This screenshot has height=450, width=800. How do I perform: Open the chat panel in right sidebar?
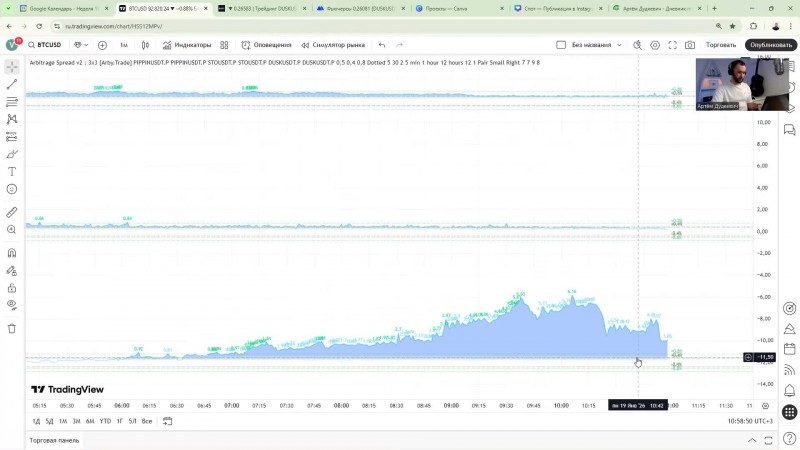point(789,130)
